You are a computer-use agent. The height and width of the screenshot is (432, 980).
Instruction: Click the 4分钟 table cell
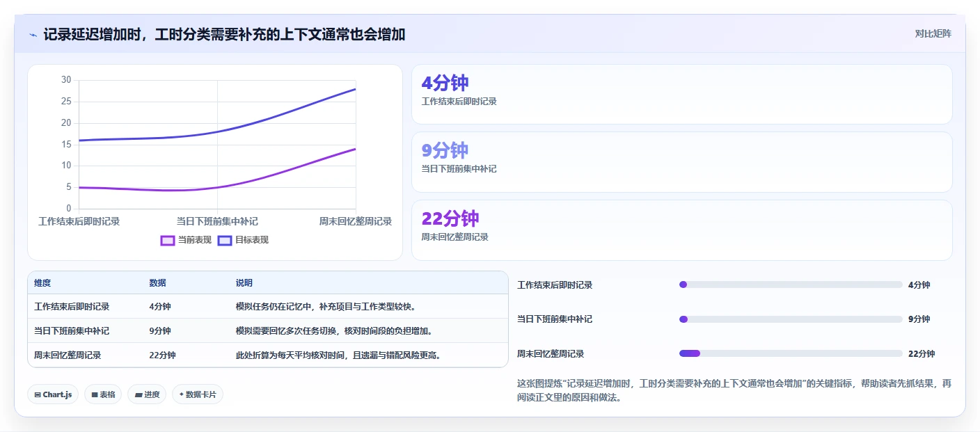(160, 307)
